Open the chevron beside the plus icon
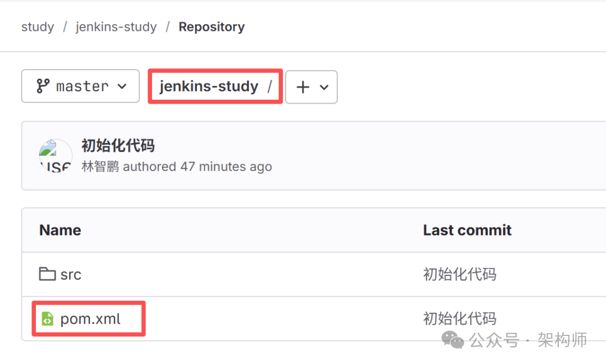The width and height of the screenshot is (606, 364). (x=324, y=87)
